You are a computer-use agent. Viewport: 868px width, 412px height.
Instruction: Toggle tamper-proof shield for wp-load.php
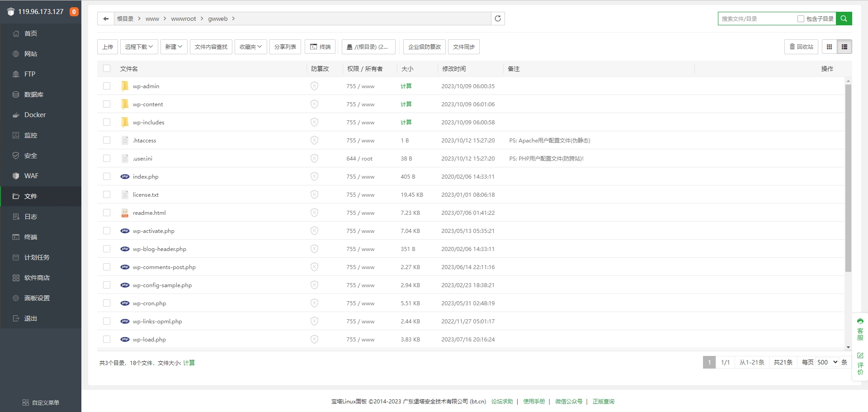point(314,339)
